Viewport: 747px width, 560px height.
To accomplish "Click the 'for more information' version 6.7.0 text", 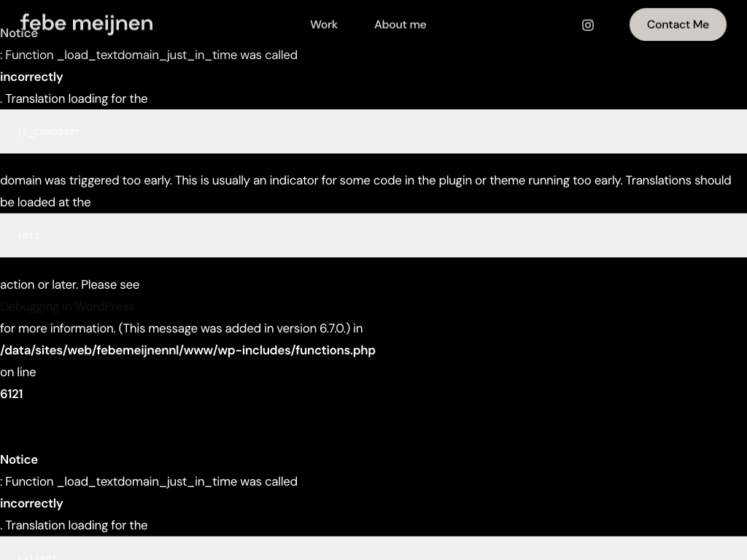I will pyautogui.click(x=181, y=328).
